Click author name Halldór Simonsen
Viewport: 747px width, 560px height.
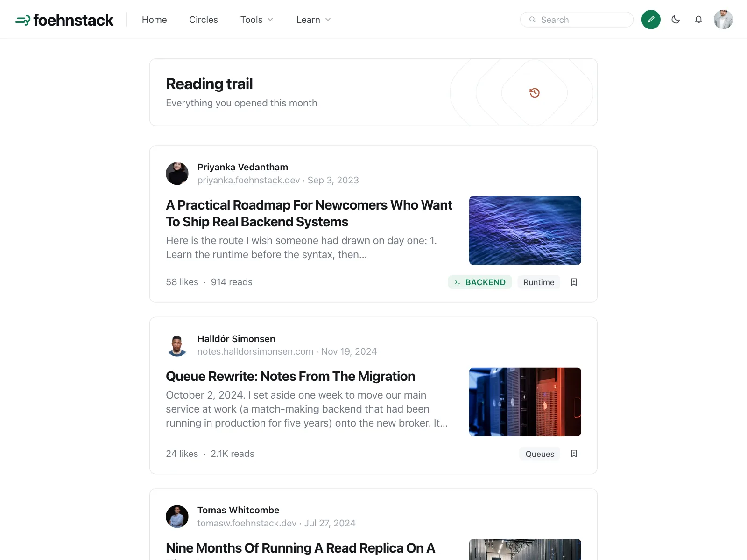click(x=236, y=339)
